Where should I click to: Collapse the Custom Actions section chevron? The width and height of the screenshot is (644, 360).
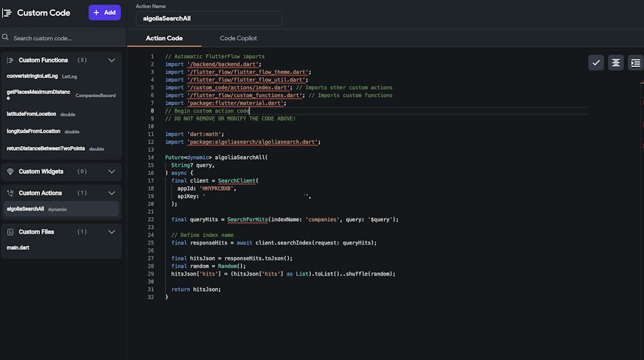[111, 193]
